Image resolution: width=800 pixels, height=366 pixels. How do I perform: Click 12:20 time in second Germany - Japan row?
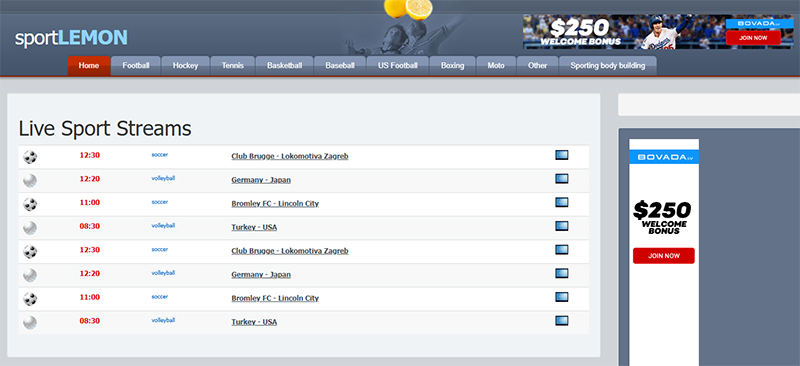coord(89,274)
